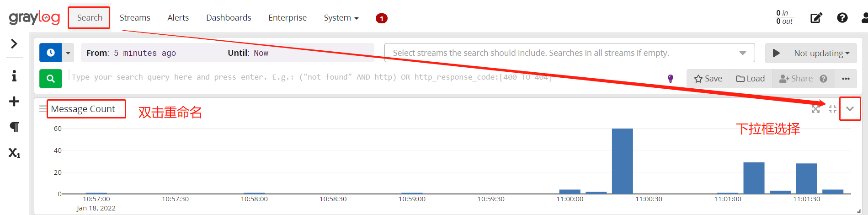Focus the search query input field
868x215 pixels.
(x=366, y=77)
